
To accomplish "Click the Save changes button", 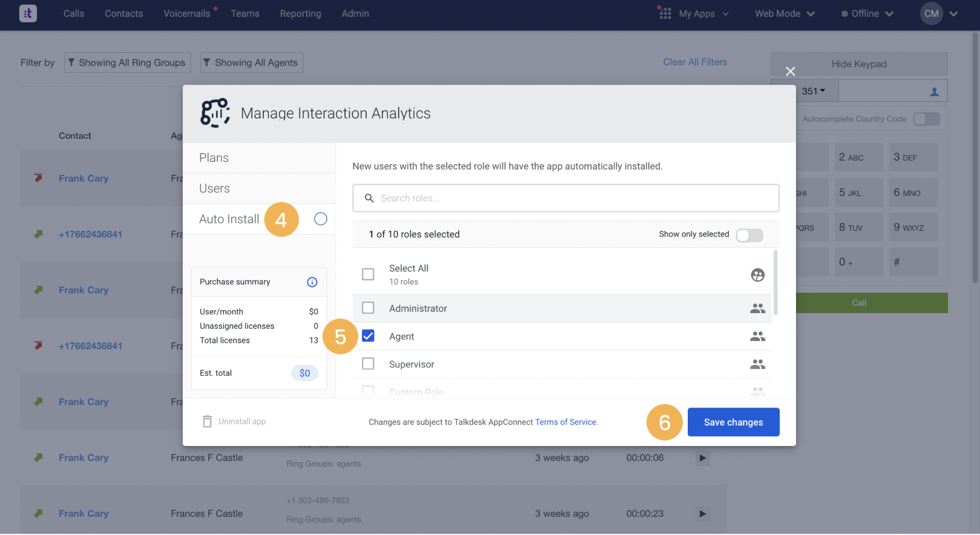I will (733, 422).
